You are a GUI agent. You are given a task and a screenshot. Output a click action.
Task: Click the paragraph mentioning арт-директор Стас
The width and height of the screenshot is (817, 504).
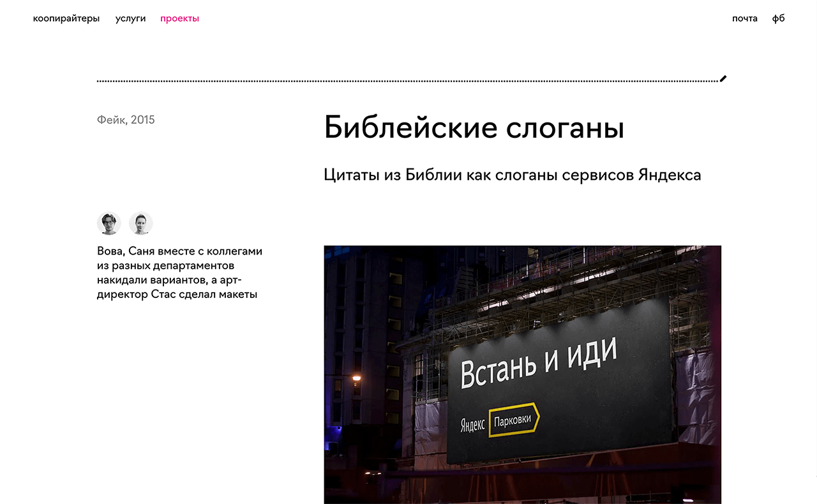179,273
